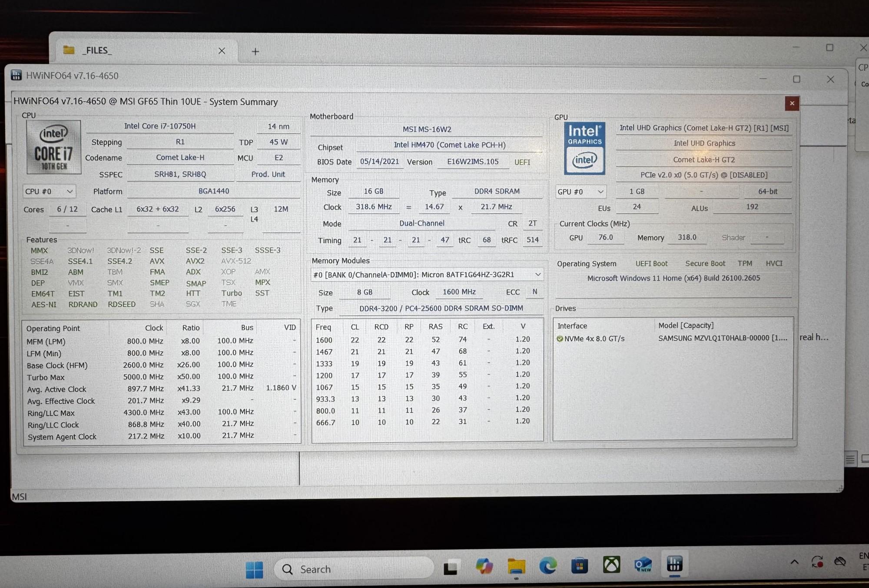Click the 666.7 frequency timing row
Screen dimensions: 869x588
(x=427, y=422)
